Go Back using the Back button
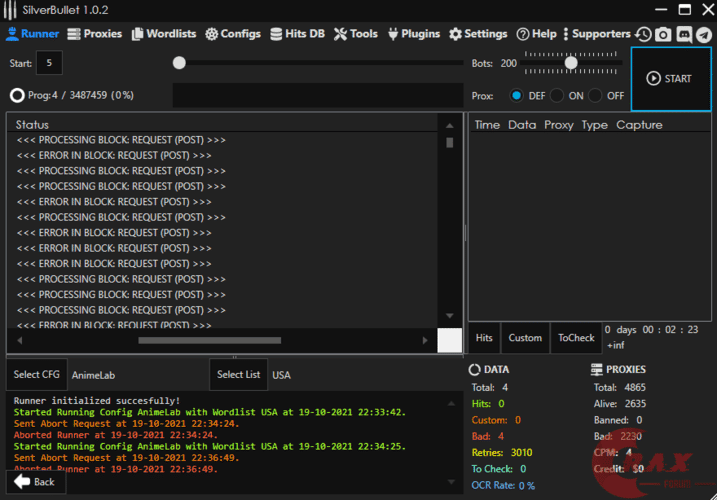The width and height of the screenshot is (717, 500). (35, 482)
